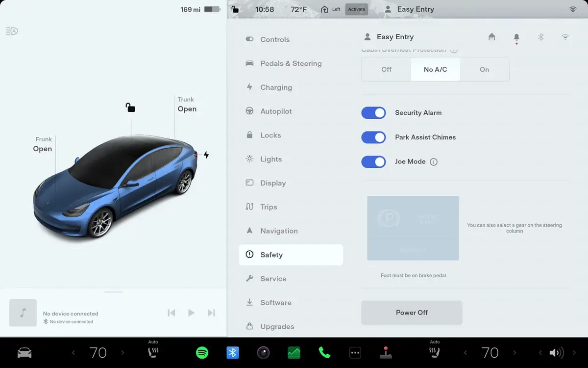Viewport: 588px width, 368px height.
Task: Open notifications using the bell icon
Action: pos(516,37)
